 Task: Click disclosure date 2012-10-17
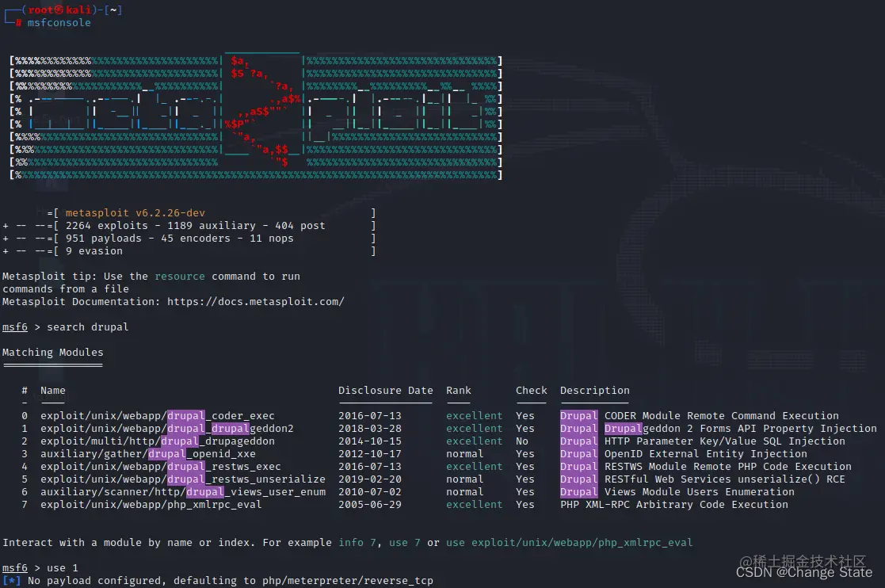pos(370,454)
